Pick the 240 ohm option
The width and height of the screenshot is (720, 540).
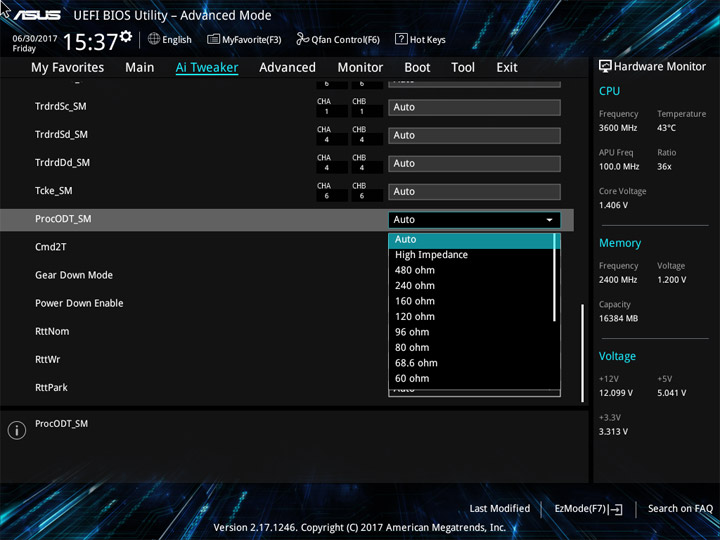[471, 286]
